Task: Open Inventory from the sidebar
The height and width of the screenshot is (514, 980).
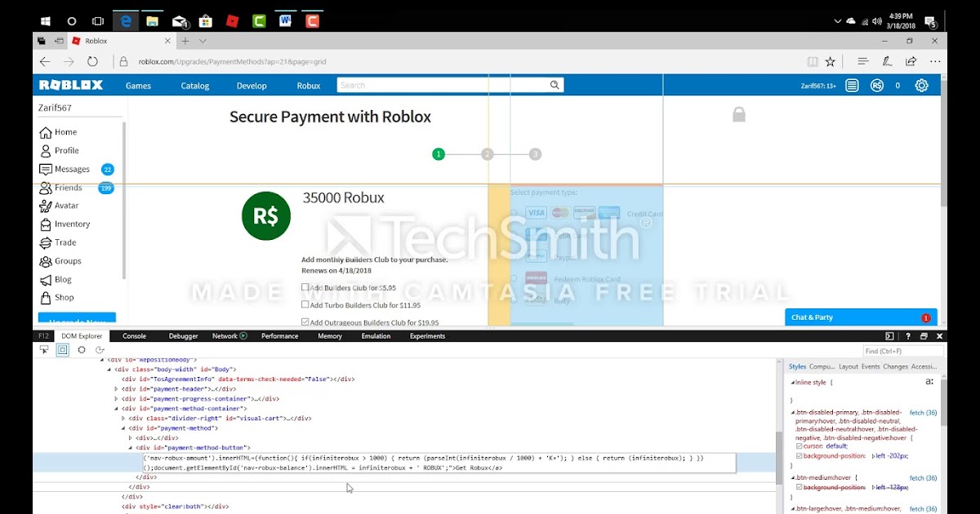Action: pyautogui.click(x=65, y=224)
